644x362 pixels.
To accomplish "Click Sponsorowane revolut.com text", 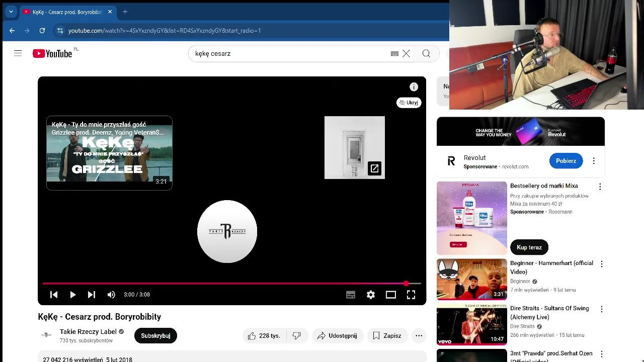I will tap(496, 166).
